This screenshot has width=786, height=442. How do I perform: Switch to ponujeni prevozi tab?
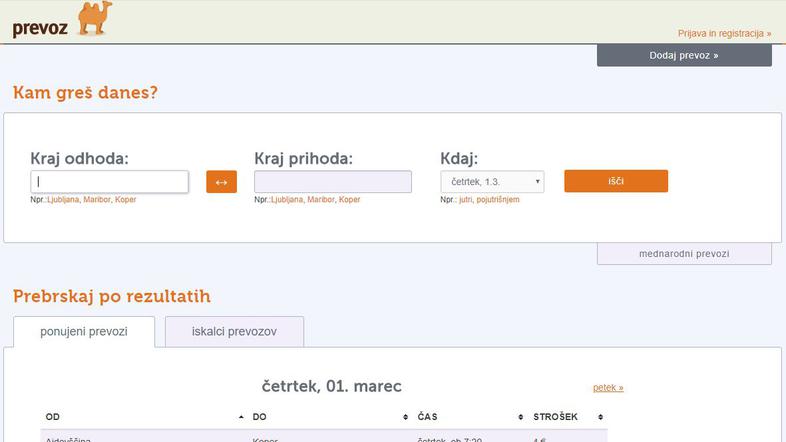click(84, 331)
